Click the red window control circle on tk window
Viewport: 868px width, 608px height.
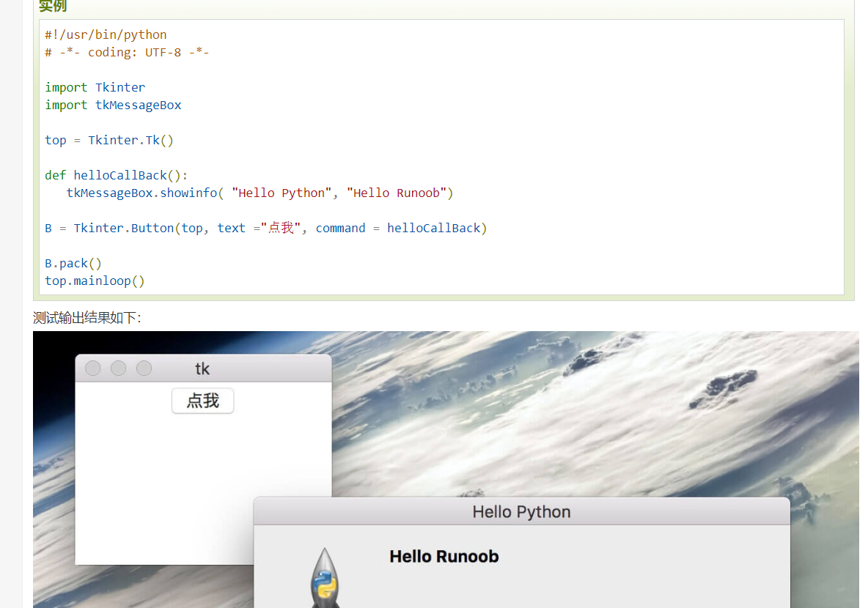[x=92, y=368]
